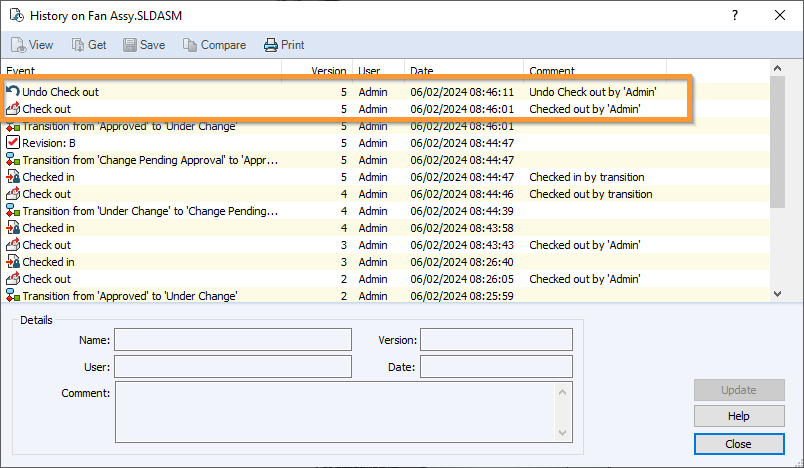Select the Revision: B event icon
The height and width of the screenshot is (468, 804).
[13, 143]
